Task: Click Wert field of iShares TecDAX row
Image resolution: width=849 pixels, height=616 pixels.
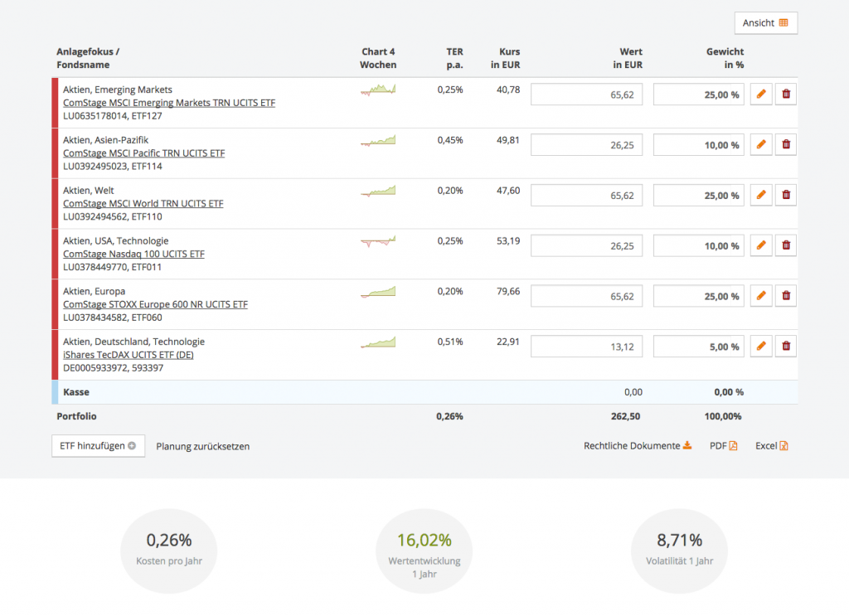Action: pyautogui.click(x=586, y=346)
